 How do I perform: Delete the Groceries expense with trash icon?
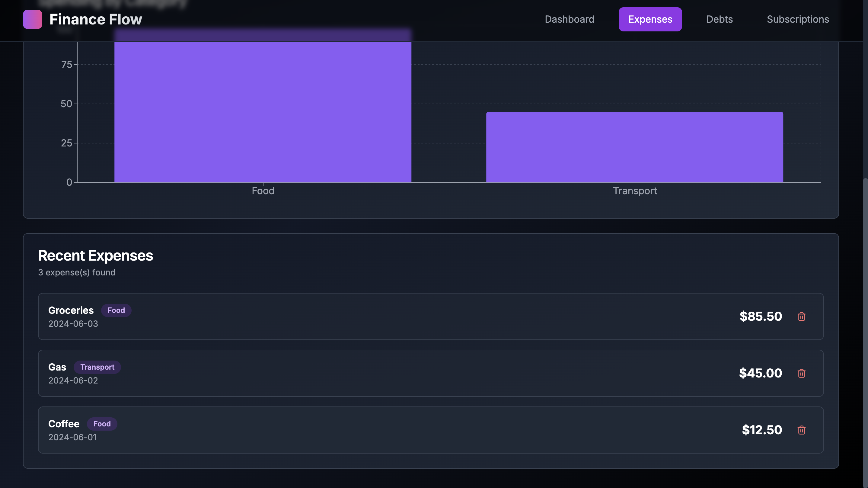(x=801, y=316)
